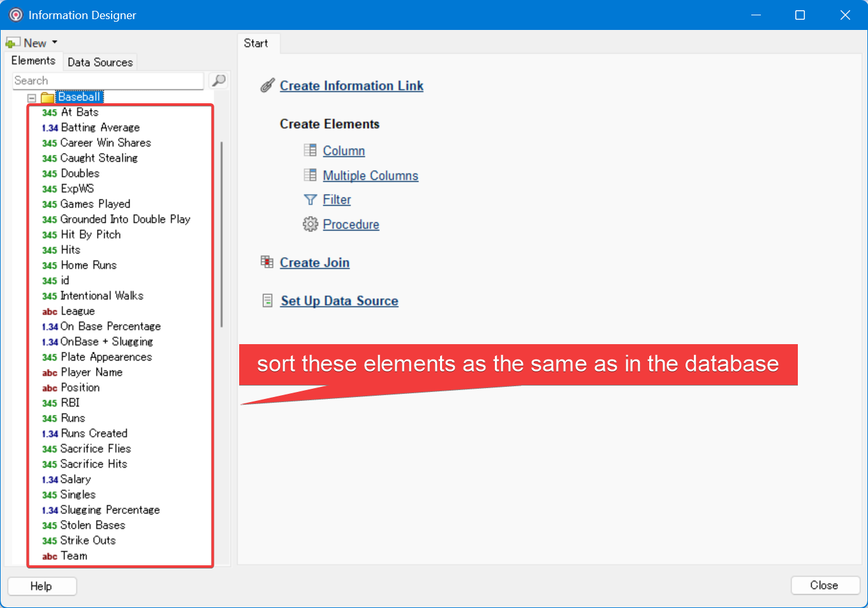
Task: Select the Elements tab
Action: coord(33,61)
